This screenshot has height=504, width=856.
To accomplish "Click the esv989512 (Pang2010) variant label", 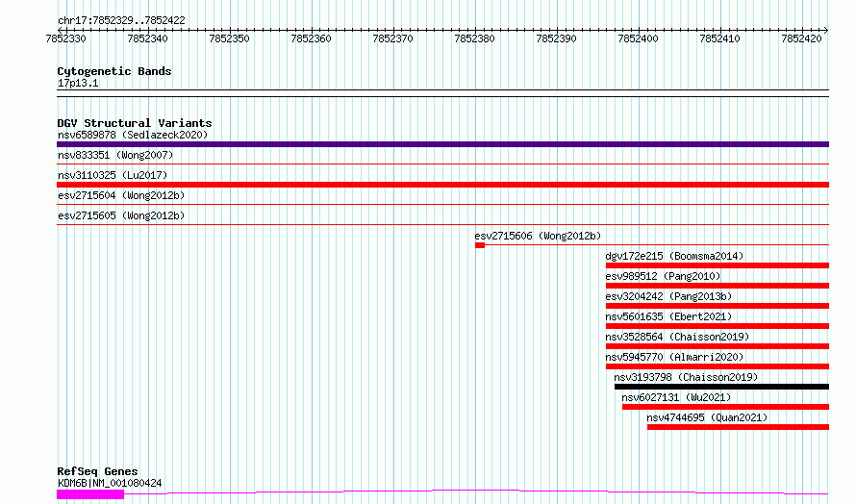I will 663,276.
